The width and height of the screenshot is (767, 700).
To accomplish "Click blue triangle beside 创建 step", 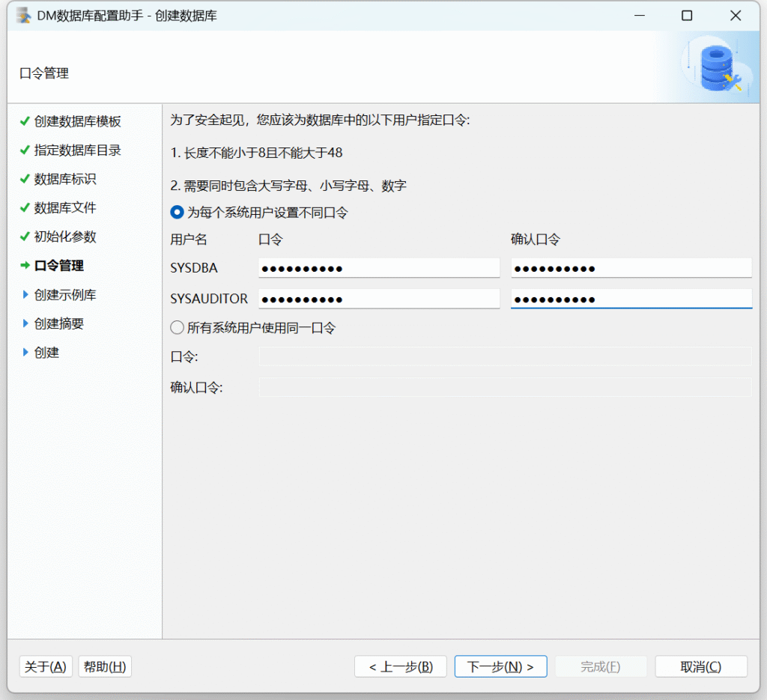I will [x=26, y=353].
